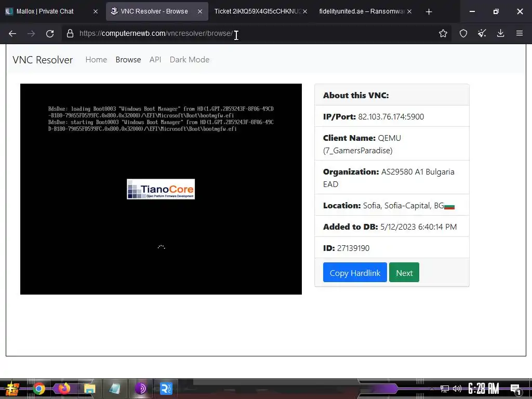
Task: Reload the current page
Action: tap(50, 33)
